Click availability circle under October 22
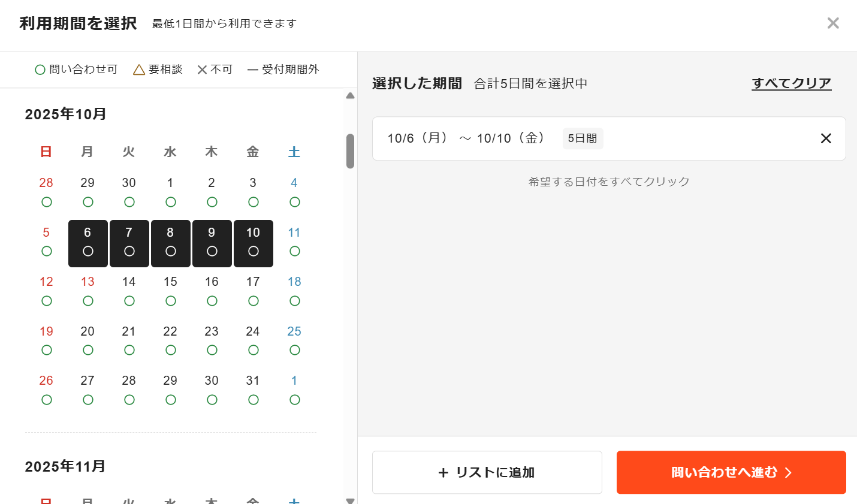Screen dimensions: 857x504 pyautogui.click(x=171, y=350)
